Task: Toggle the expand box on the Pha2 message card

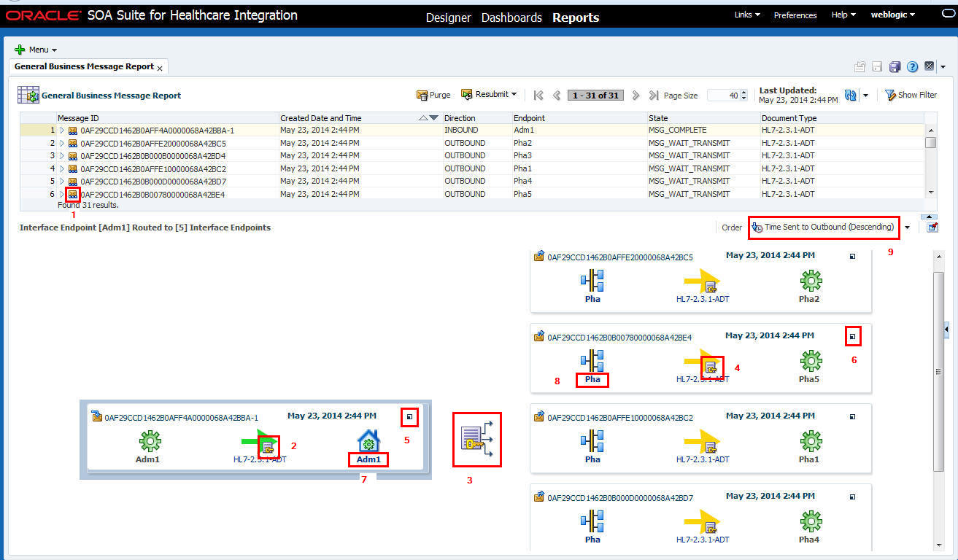Action: pyautogui.click(x=852, y=257)
